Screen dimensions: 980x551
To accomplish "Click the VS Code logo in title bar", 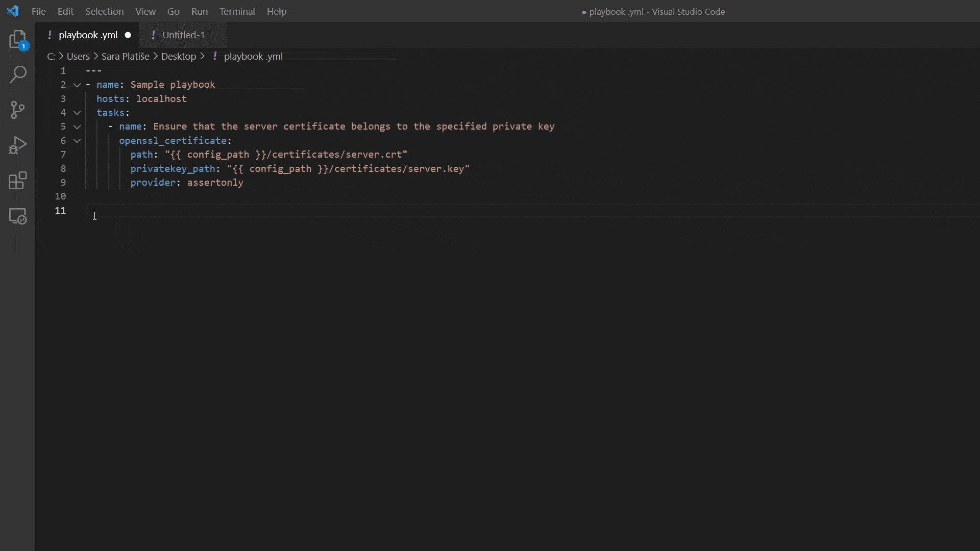I will point(12,11).
